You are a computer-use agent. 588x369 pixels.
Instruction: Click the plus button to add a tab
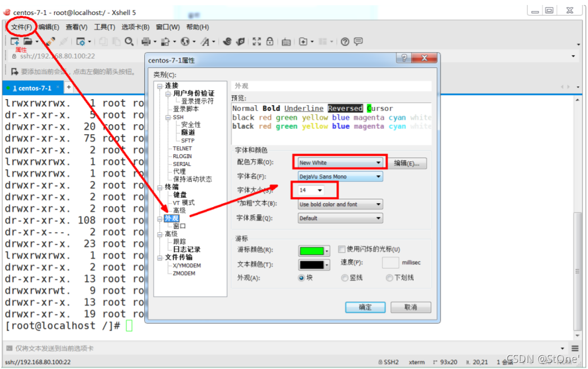[68, 87]
